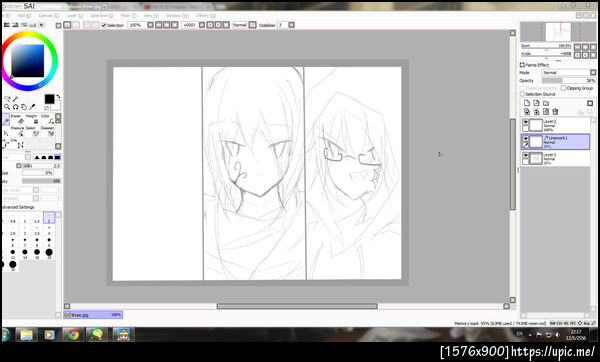Image resolution: width=600 pixels, height=362 pixels.
Task: Open the rotation angle dropdown in toolbar
Action: pyautogui.click(x=202, y=25)
